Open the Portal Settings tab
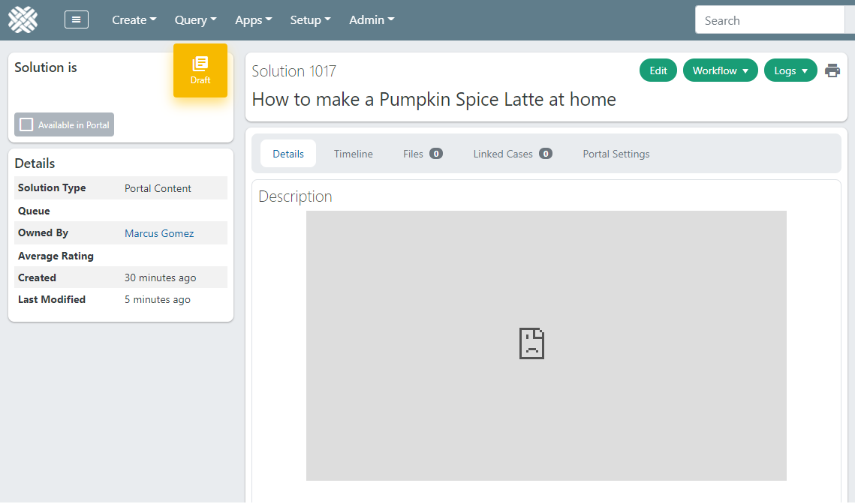Screen dimensions: 855x504 [616, 154]
